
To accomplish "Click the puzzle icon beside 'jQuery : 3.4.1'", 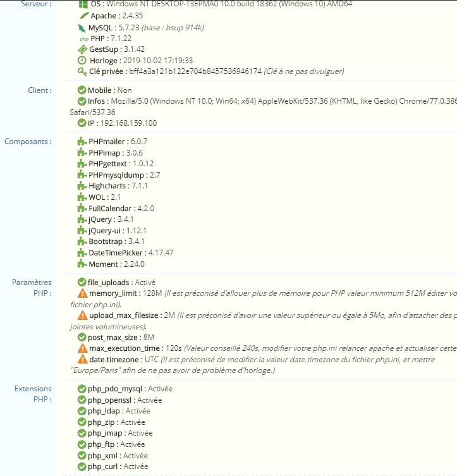I will tap(82, 219).
